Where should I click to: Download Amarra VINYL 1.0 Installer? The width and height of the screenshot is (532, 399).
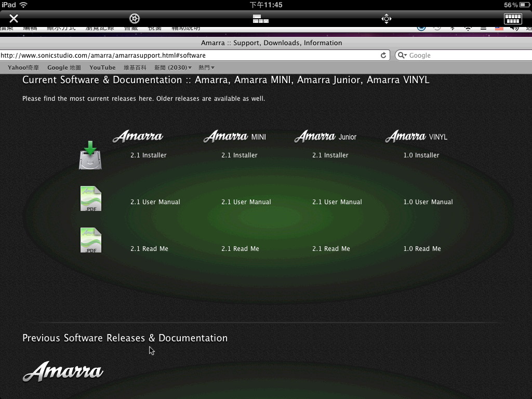[421, 155]
